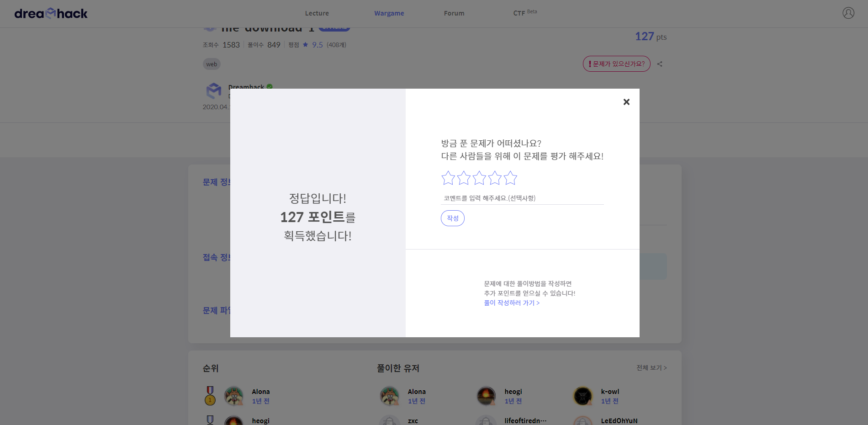Screen dimensions: 868x425
Task: Click the 127 pts score text
Action: click(651, 37)
